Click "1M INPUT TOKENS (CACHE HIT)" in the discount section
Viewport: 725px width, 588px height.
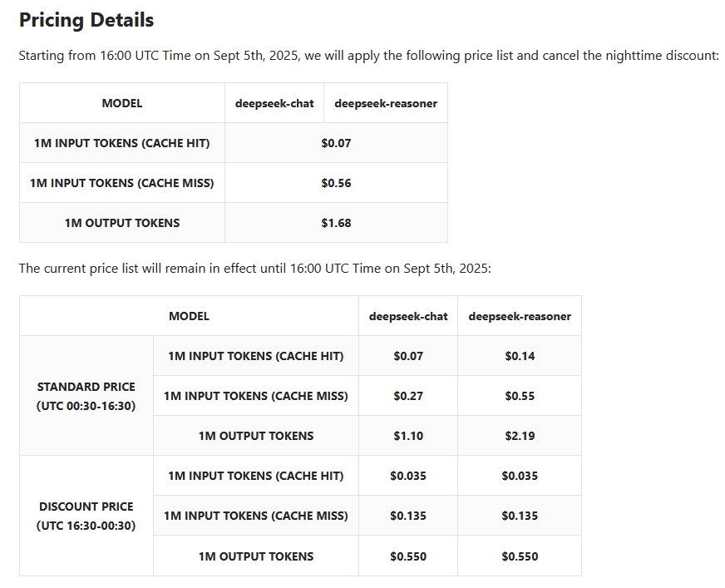click(x=256, y=476)
